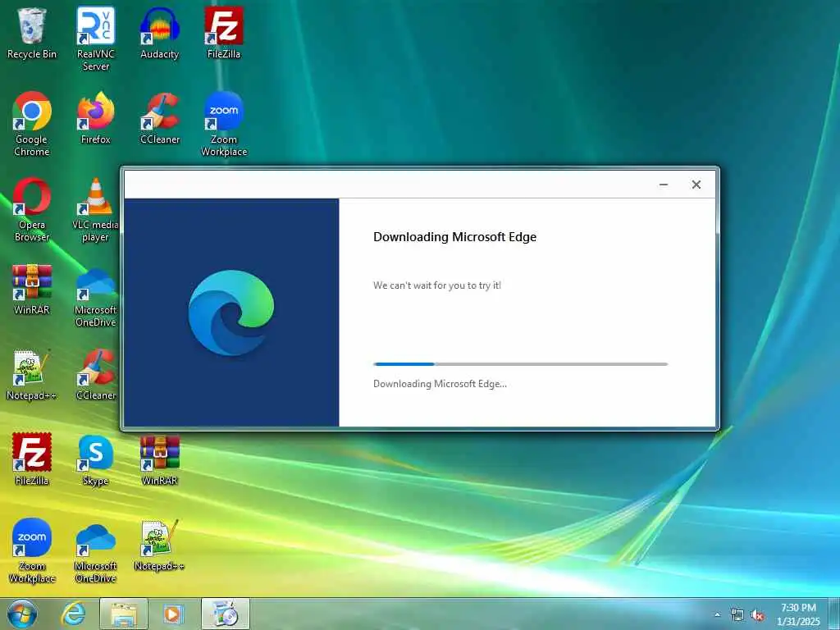The width and height of the screenshot is (840, 630).
Task: Select the Microsoft OneDrive icon in bottom row
Action: click(95, 552)
